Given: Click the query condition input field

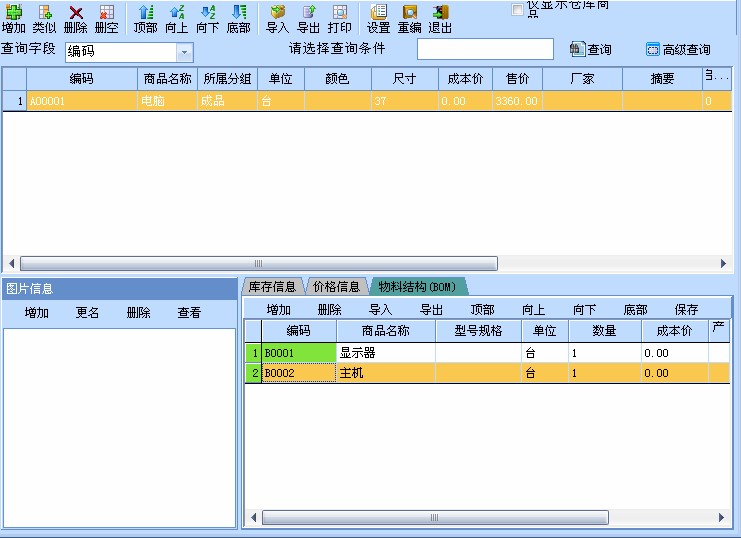Looking at the screenshot, I should 485,49.
